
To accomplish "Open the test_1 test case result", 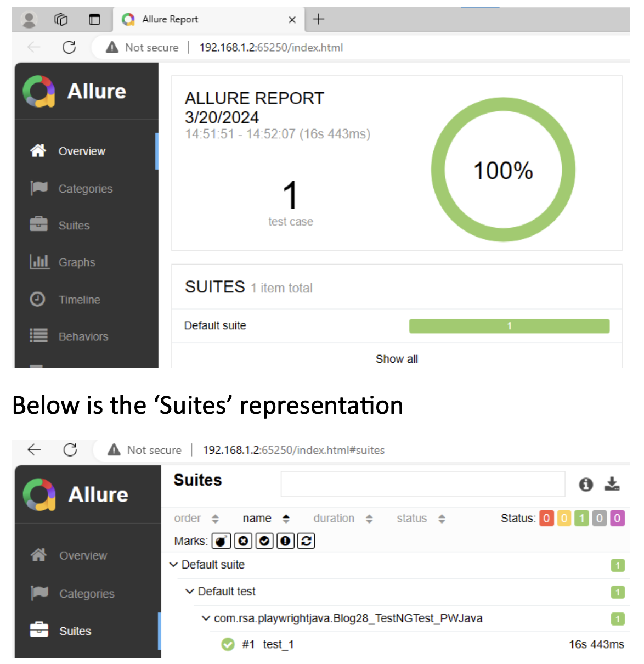I will point(278,644).
